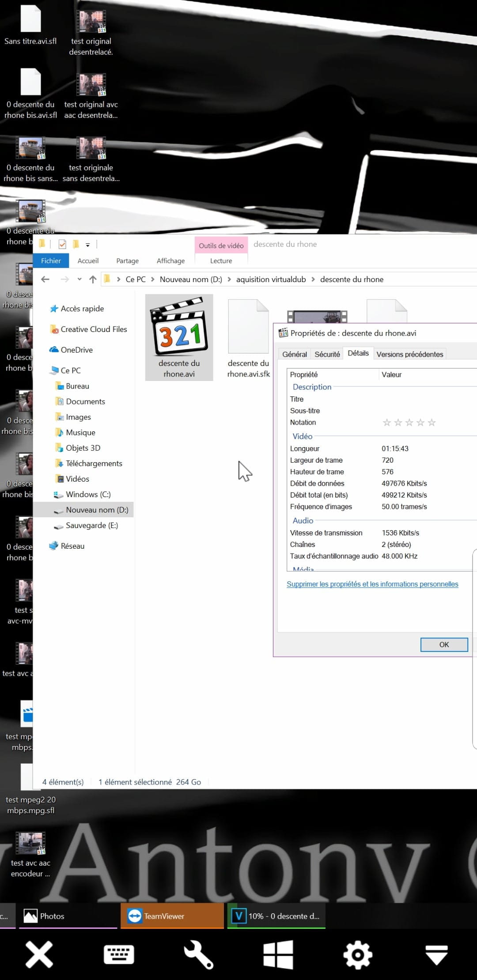Close the remote session with the X icon
This screenshot has width=477, height=980.
39,954
